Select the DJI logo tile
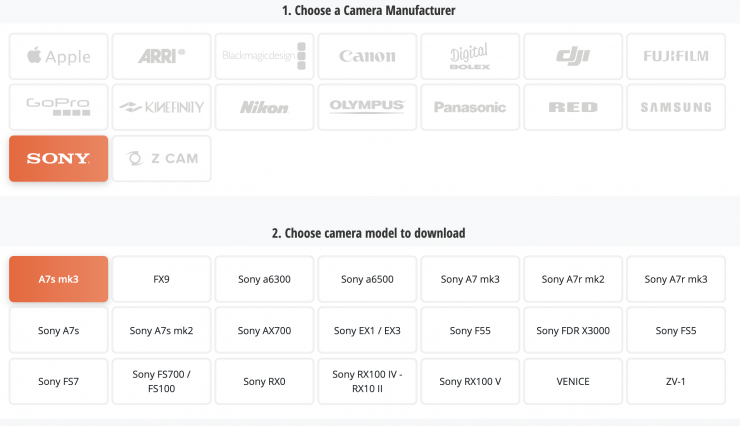This screenshot has width=740, height=426. (573, 57)
